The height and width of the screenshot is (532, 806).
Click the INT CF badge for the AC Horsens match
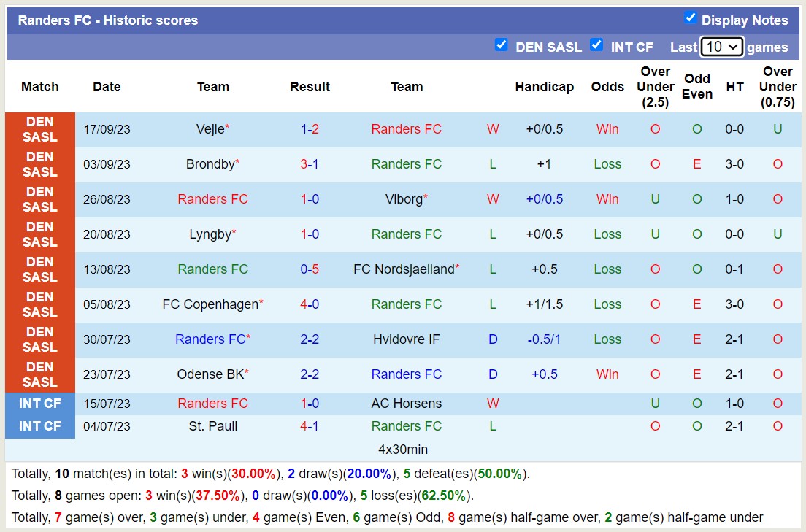tap(39, 403)
